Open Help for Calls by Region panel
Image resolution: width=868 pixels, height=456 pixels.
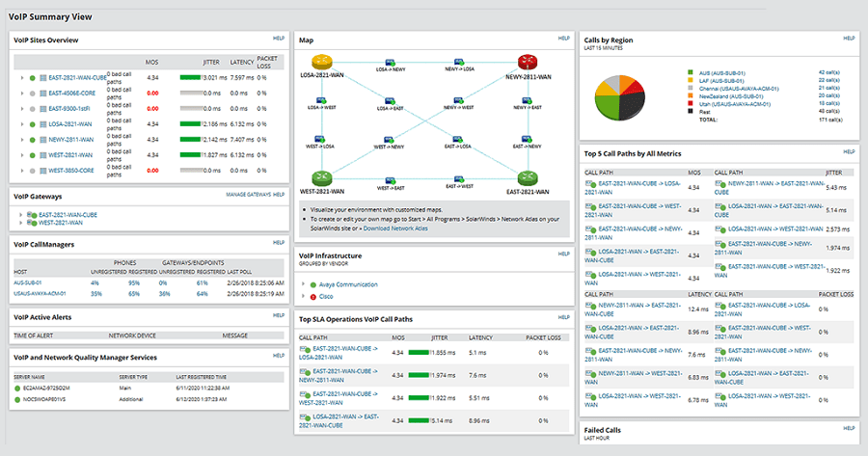pos(849,39)
